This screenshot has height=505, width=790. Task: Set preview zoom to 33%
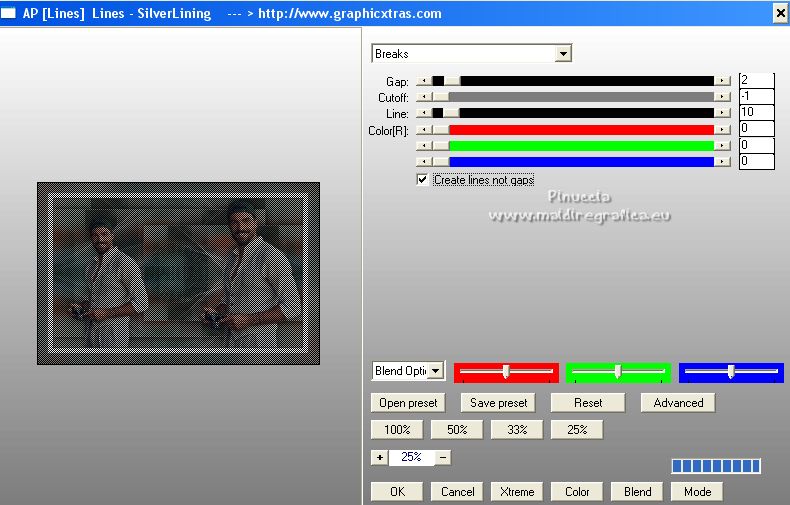pyautogui.click(x=517, y=429)
